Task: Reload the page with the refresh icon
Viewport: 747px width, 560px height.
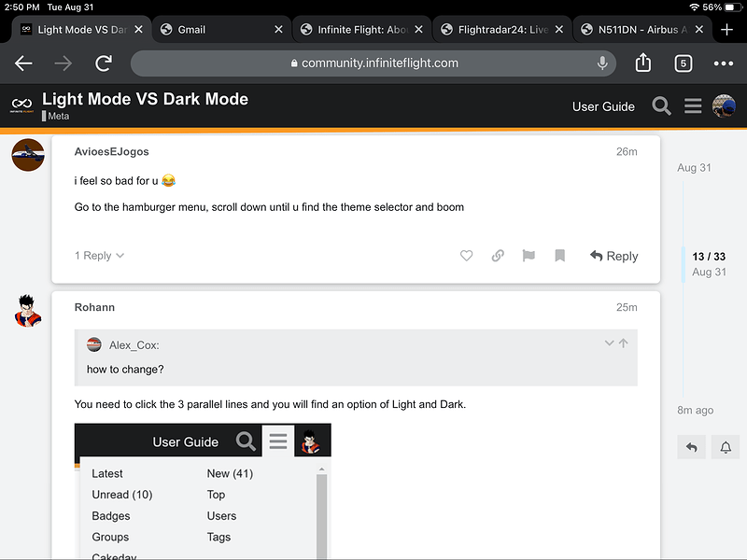Action: tap(104, 63)
